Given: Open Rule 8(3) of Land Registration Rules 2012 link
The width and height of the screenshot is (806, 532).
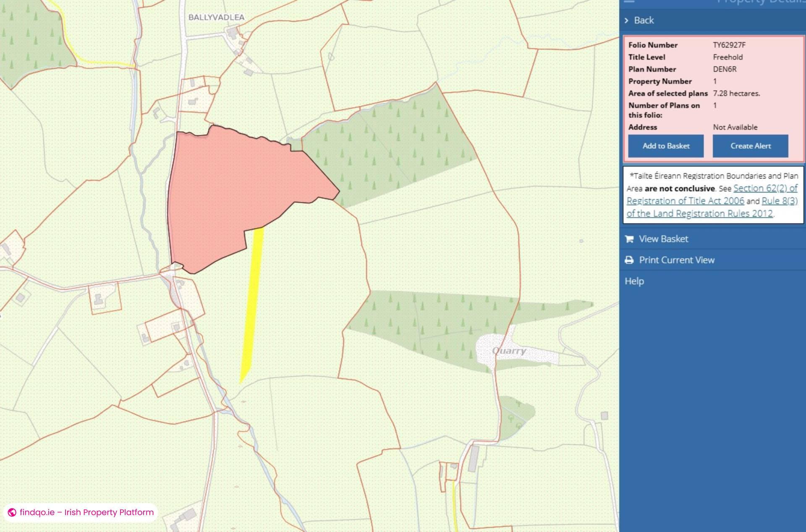Looking at the screenshot, I should (781, 201).
